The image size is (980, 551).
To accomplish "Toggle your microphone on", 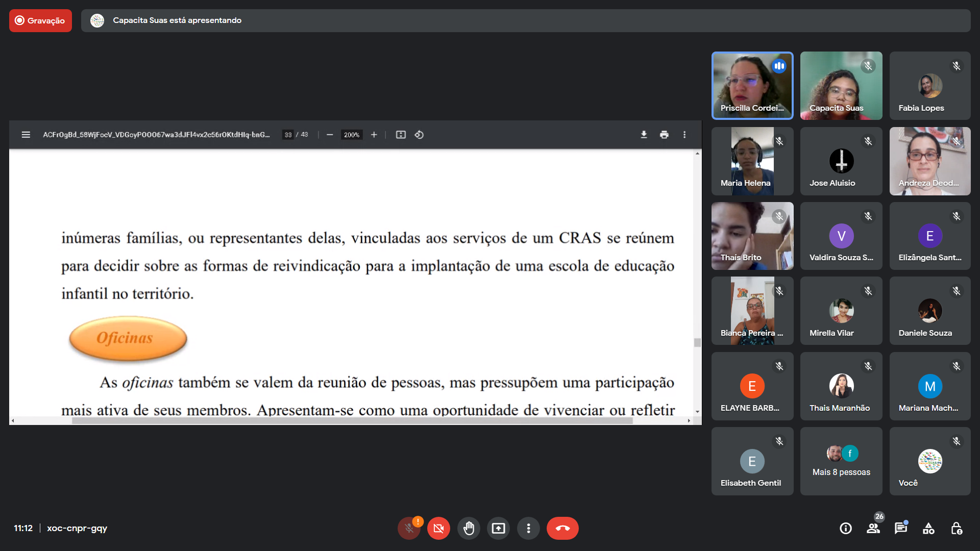I will click(x=409, y=528).
